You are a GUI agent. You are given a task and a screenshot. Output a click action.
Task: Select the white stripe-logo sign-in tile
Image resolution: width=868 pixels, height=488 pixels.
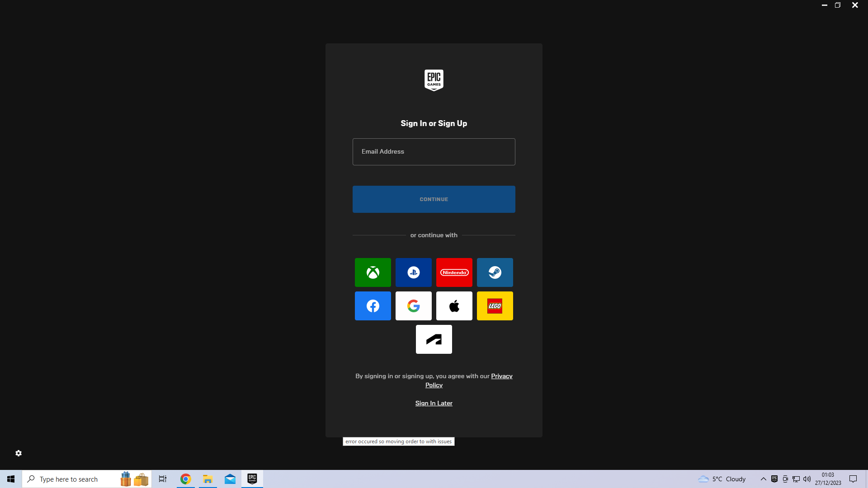pos(434,339)
